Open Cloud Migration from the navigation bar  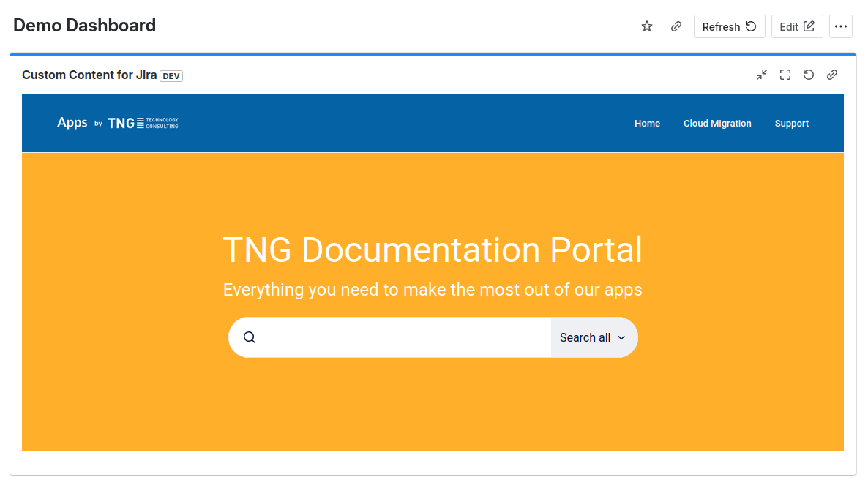[717, 124]
